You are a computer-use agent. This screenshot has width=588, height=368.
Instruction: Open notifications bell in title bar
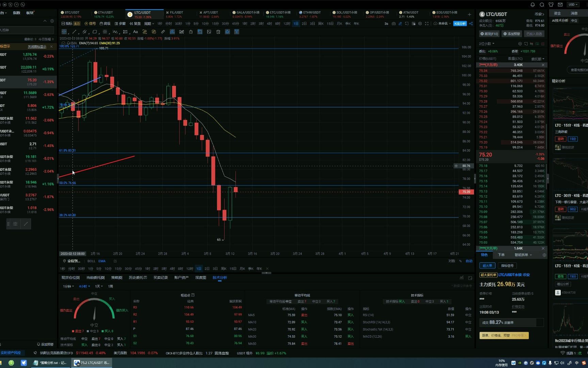click(533, 5)
